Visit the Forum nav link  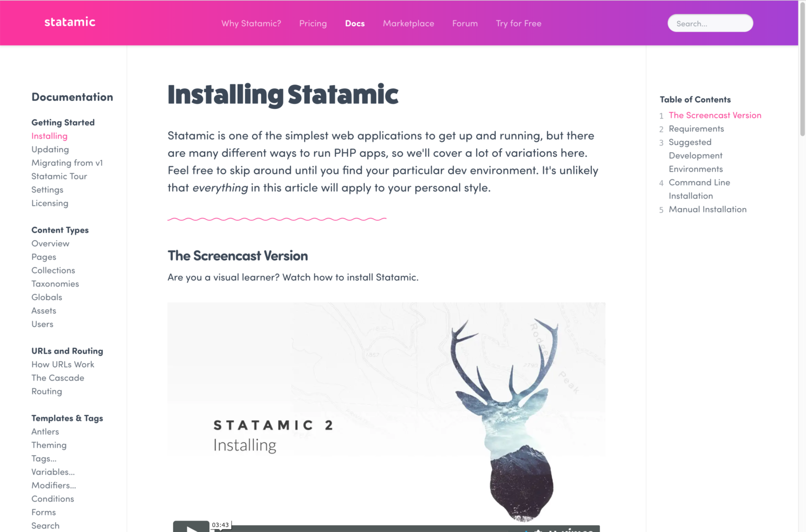(x=465, y=24)
